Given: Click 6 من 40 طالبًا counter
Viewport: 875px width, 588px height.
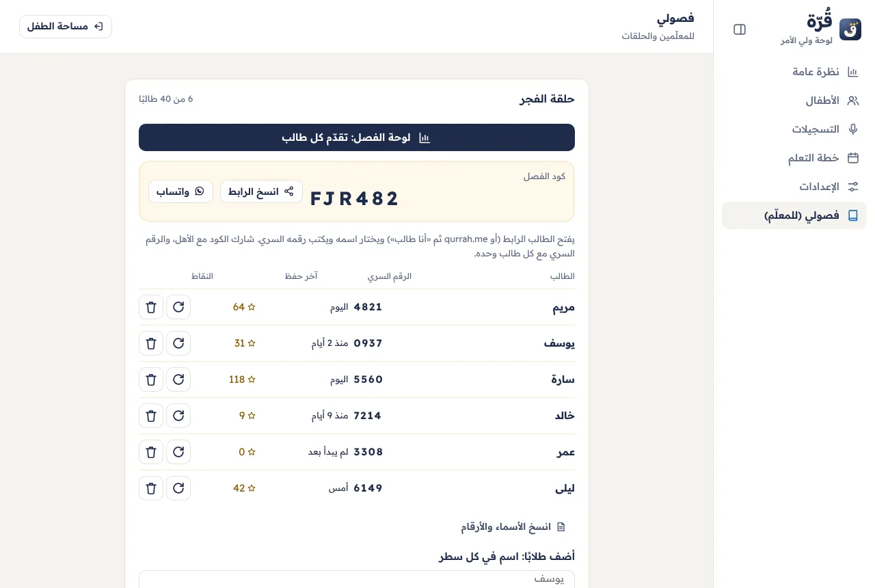Looking at the screenshot, I should tap(166, 99).
